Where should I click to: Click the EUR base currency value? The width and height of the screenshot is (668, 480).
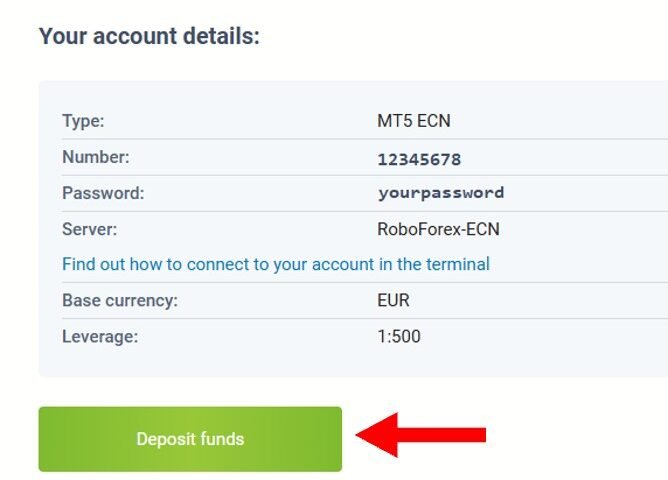(x=393, y=300)
